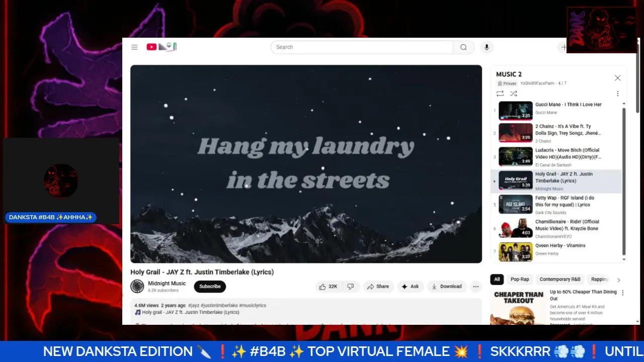The image size is (644, 362).
Task: Click Gucci Mane channel name in playlist
Action: tap(546, 113)
